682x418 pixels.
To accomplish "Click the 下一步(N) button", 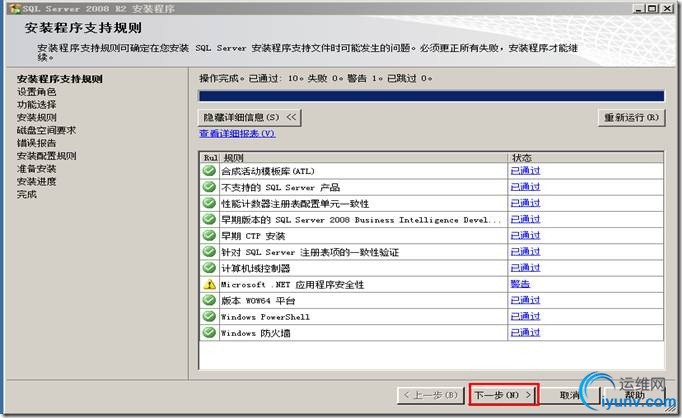I will click(x=504, y=395).
